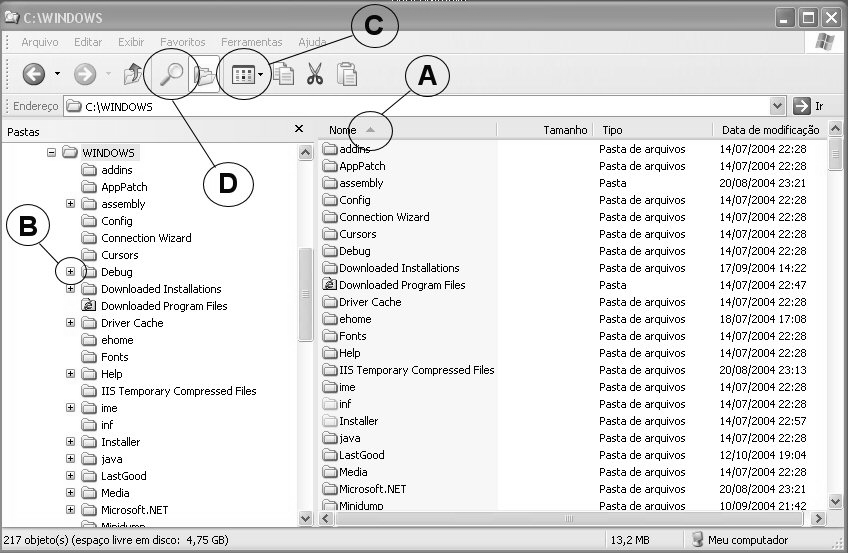Expand the Microsoft.NET tree node
Viewport: 848px width, 553px height.
(70, 509)
